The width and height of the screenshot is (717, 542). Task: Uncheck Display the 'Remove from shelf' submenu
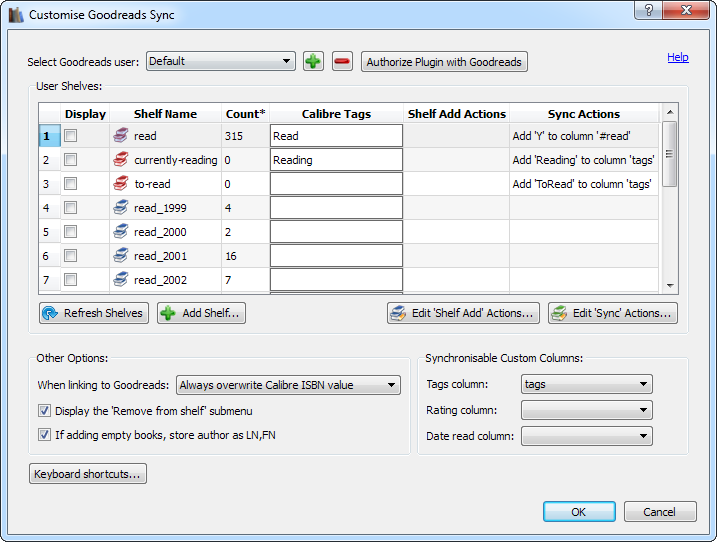(44, 411)
